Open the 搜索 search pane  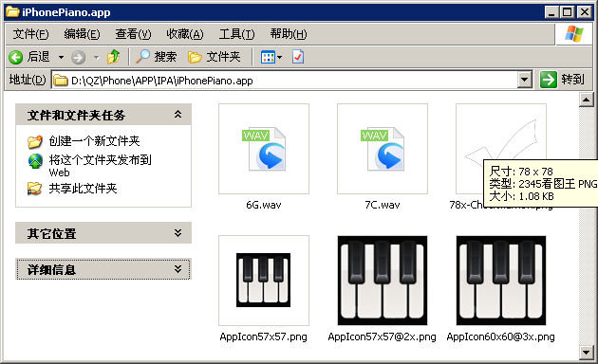pyautogui.click(x=157, y=57)
